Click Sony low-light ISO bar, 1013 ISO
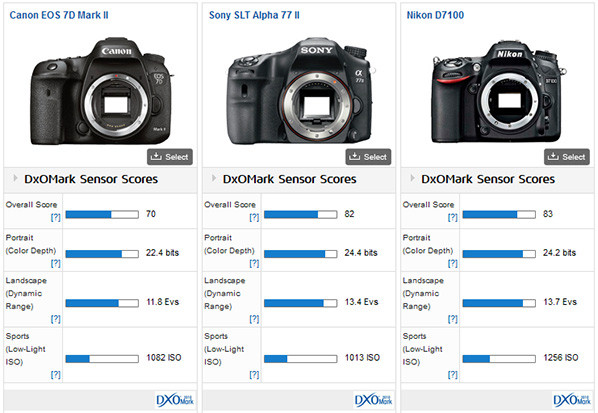The image size is (598, 413). (301, 359)
